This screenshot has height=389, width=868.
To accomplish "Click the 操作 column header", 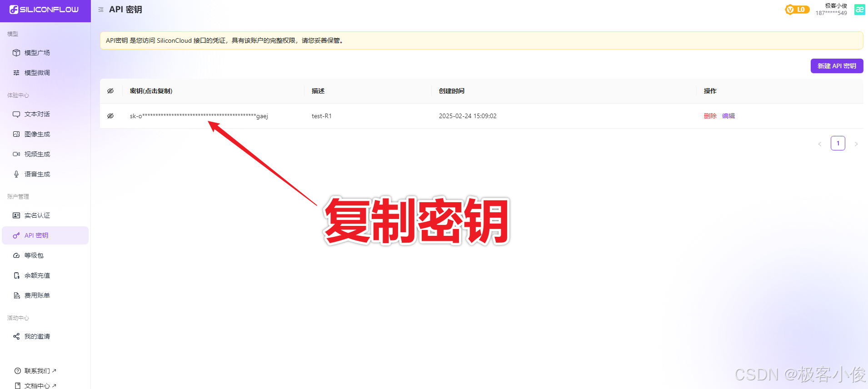I will [x=710, y=91].
